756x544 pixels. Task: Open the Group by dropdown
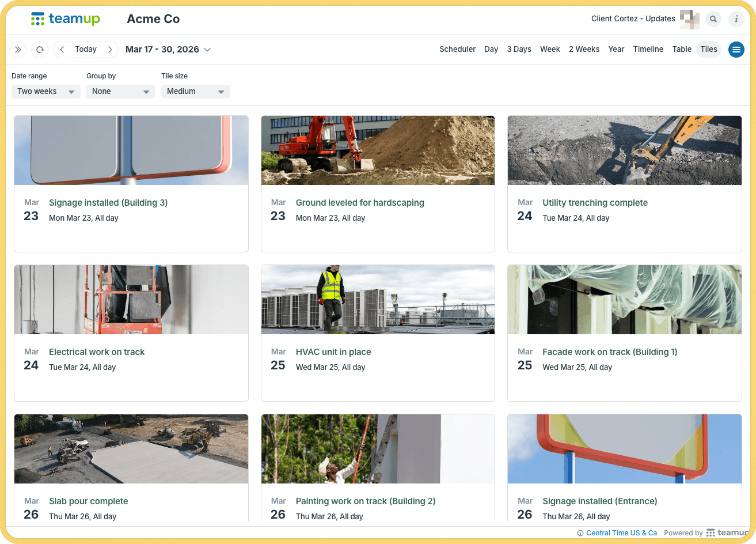[120, 92]
